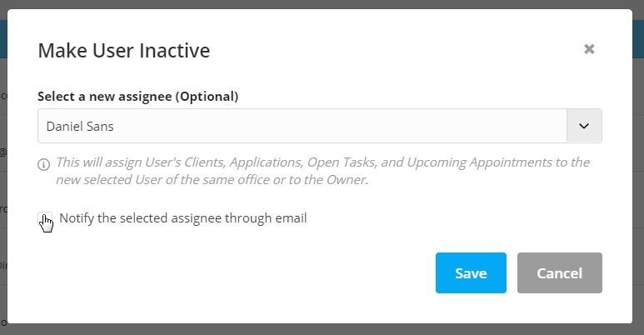The image size is (644, 335).
Task: Click the 'Make User Inactive' dialog title
Action: (x=123, y=51)
